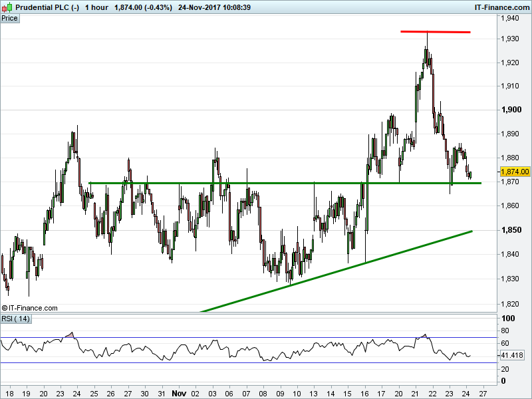Click the Price panel label

pyautogui.click(x=9, y=19)
